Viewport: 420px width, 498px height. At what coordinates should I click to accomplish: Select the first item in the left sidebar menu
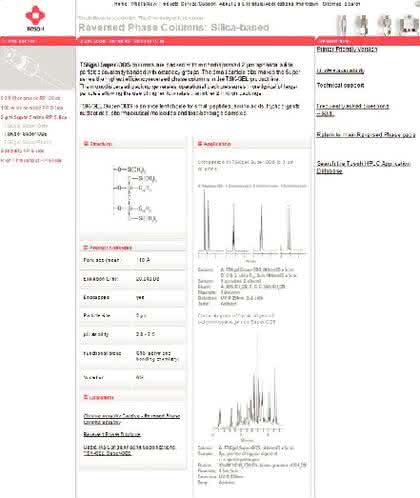pos(31,98)
